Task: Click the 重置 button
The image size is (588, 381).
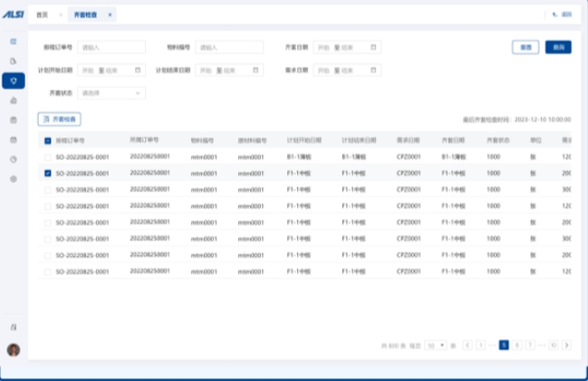Action: coord(525,47)
